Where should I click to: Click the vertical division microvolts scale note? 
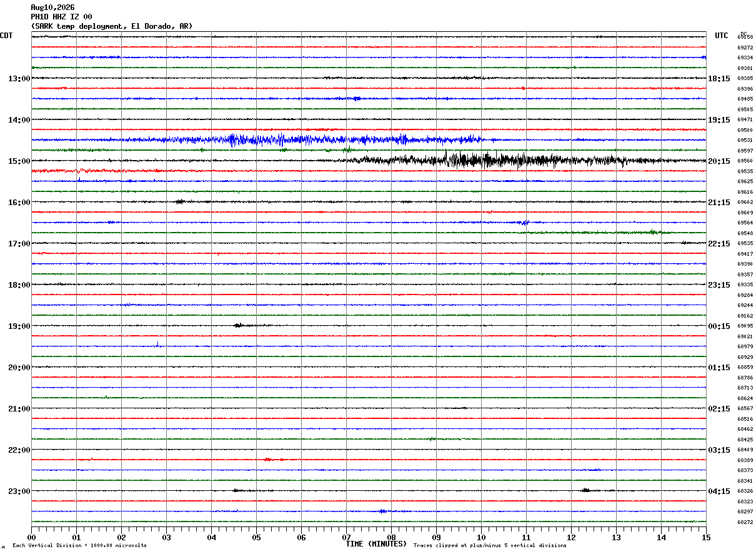click(x=79, y=546)
